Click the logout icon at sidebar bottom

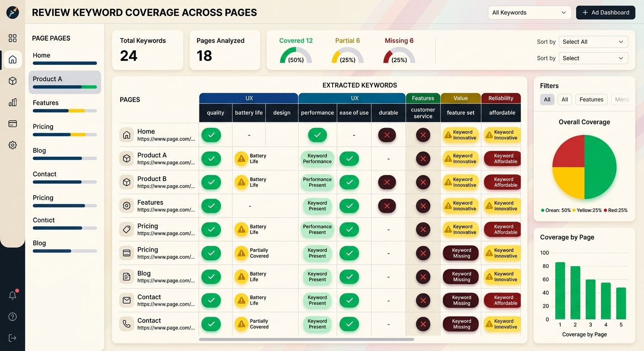point(12,337)
